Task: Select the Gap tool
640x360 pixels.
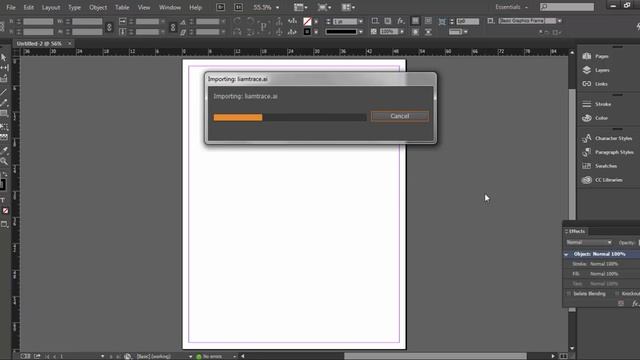Action: [4, 68]
